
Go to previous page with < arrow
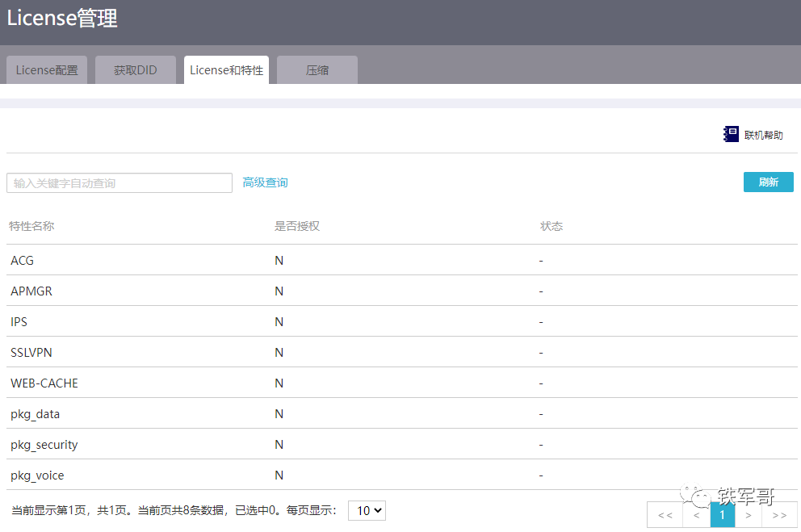coord(696,515)
